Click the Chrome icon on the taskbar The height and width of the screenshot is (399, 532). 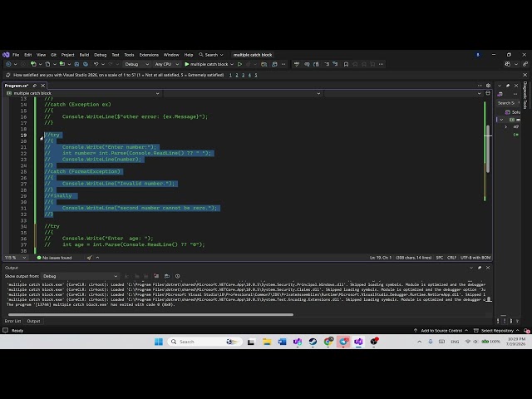[x=328, y=342]
